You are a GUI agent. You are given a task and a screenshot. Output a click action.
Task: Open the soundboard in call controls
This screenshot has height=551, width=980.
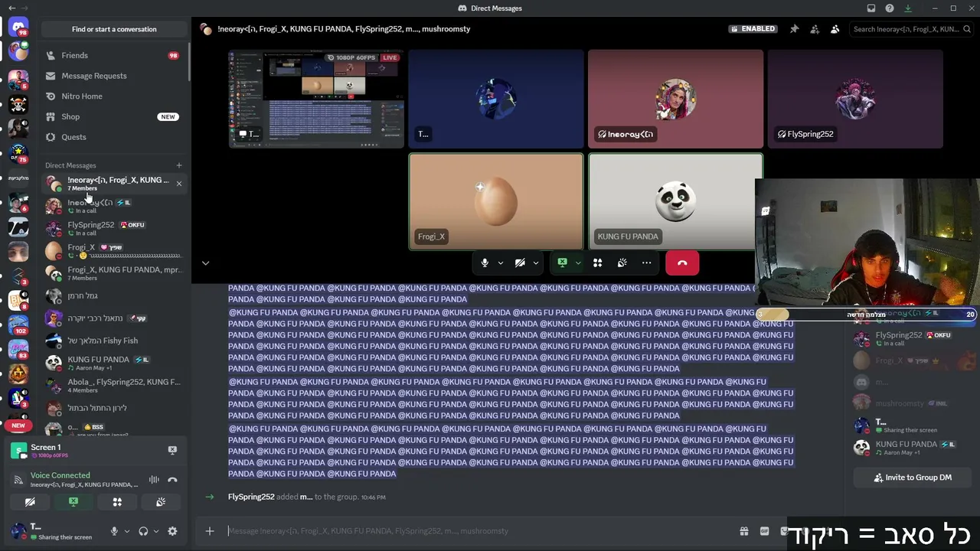(x=622, y=263)
